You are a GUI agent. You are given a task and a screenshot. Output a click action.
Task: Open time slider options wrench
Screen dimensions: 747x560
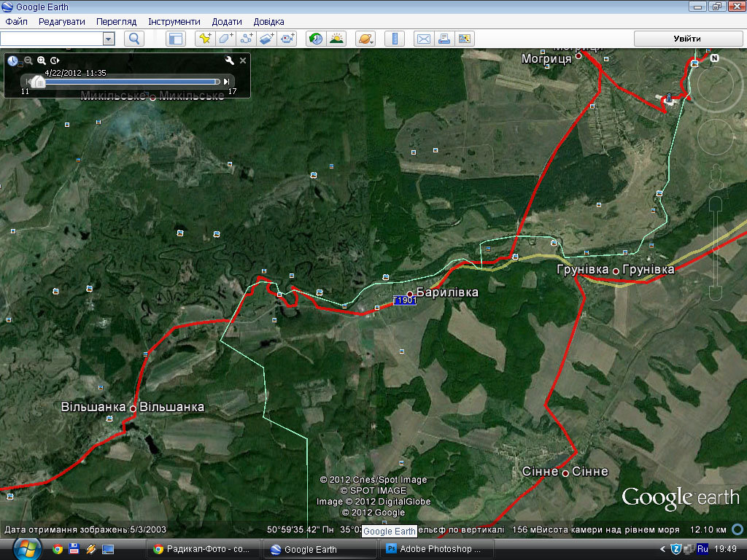click(x=230, y=61)
